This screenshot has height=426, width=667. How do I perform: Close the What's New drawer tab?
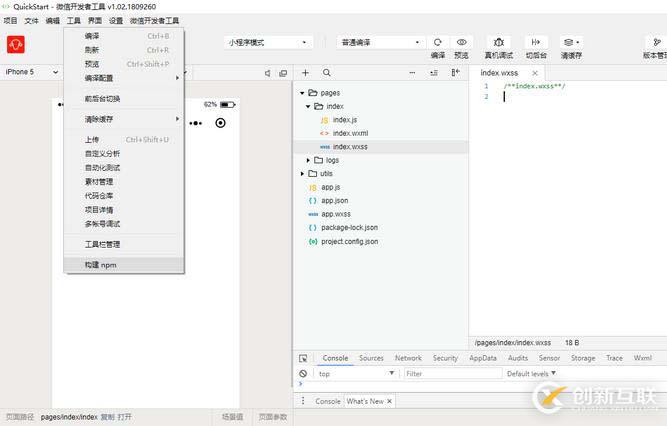pos(389,401)
